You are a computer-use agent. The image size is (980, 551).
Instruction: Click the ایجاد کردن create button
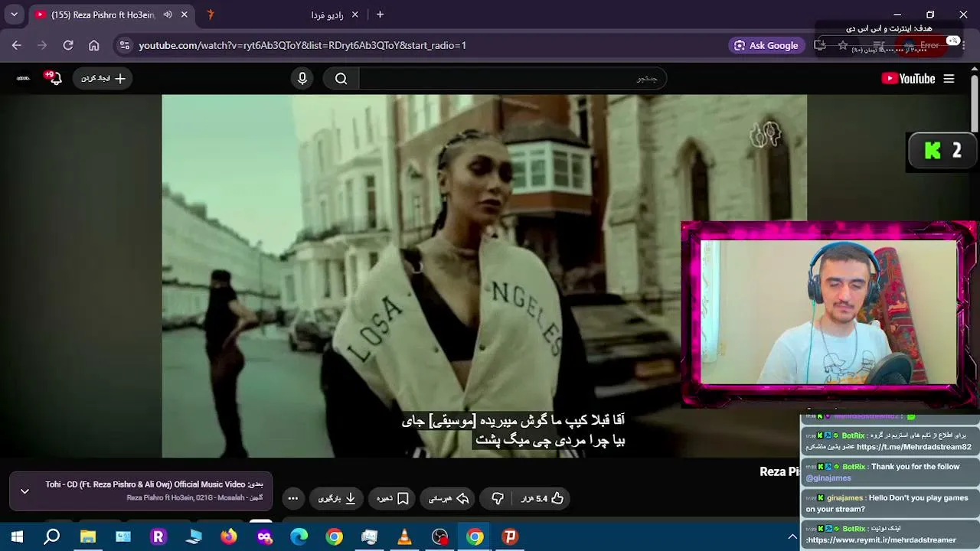[x=103, y=78]
